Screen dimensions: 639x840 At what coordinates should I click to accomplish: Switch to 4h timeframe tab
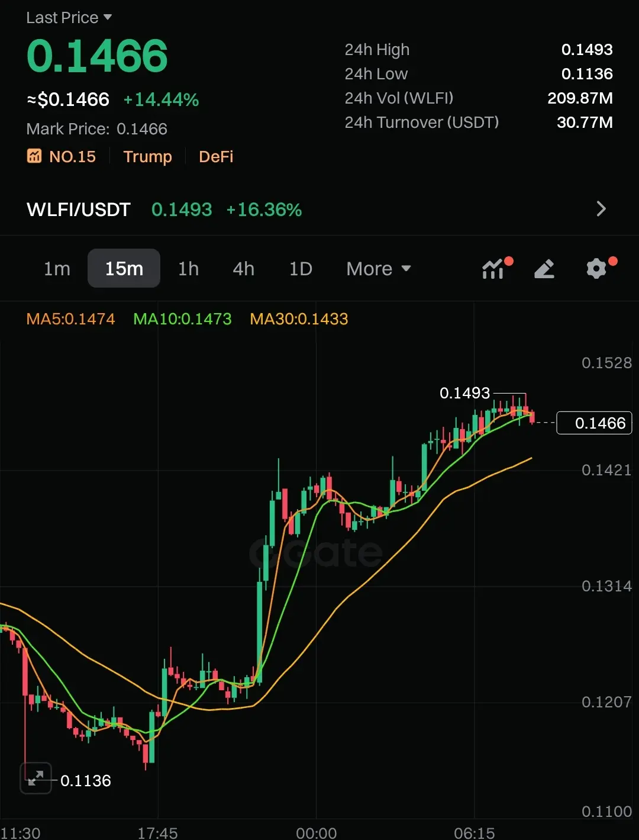point(243,269)
